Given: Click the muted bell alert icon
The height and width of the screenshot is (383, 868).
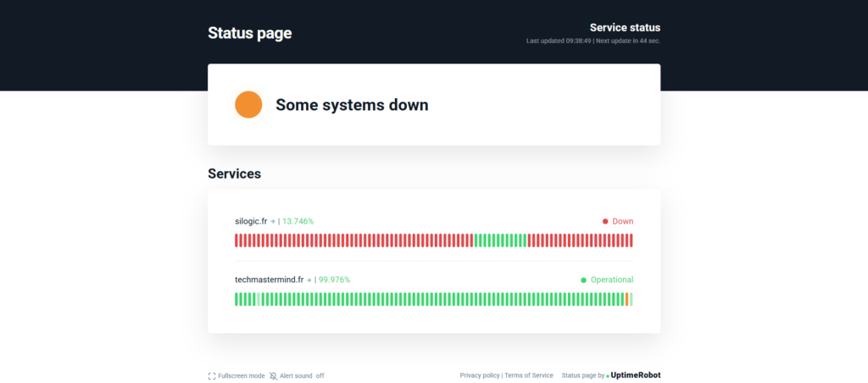Looking at the screenshot, I should (x=273, y=375).
